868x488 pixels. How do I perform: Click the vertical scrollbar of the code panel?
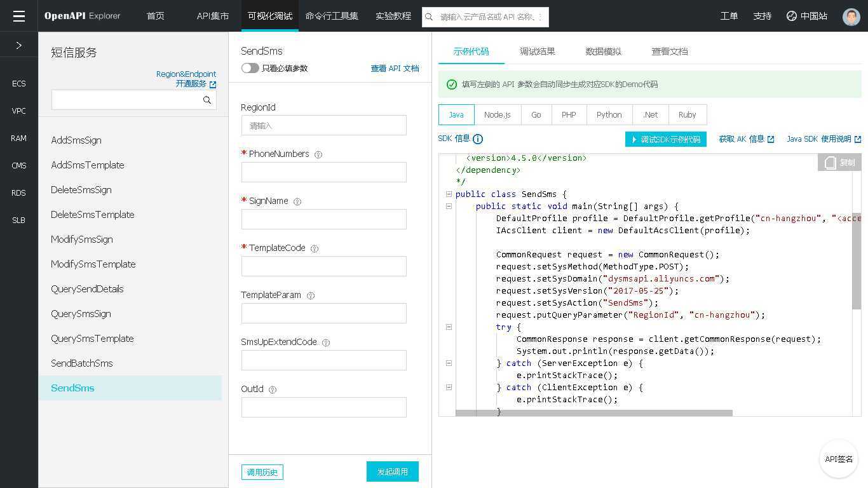(x=857, y=261)
